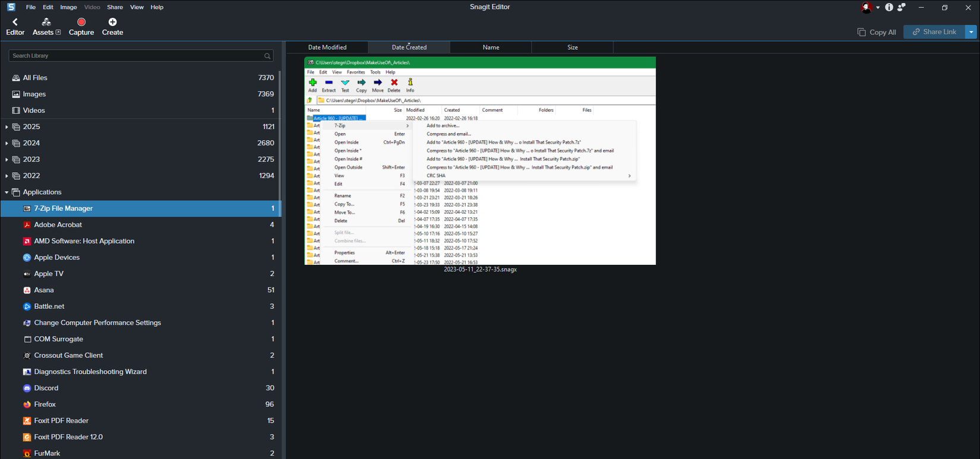Viewport: 980px width, 459px height.
Task: Open Share Link dropdown arrow
Action: [x=971, y=32]
